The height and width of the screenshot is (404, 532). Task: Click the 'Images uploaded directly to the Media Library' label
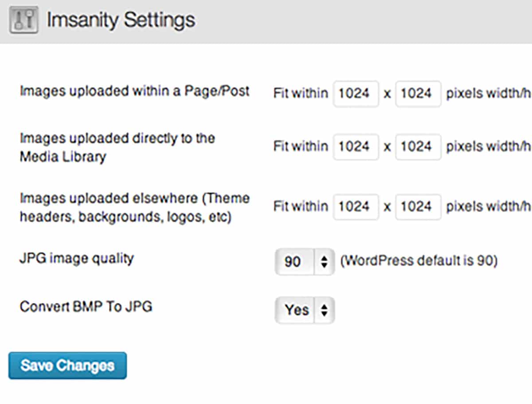pos(117,147)
